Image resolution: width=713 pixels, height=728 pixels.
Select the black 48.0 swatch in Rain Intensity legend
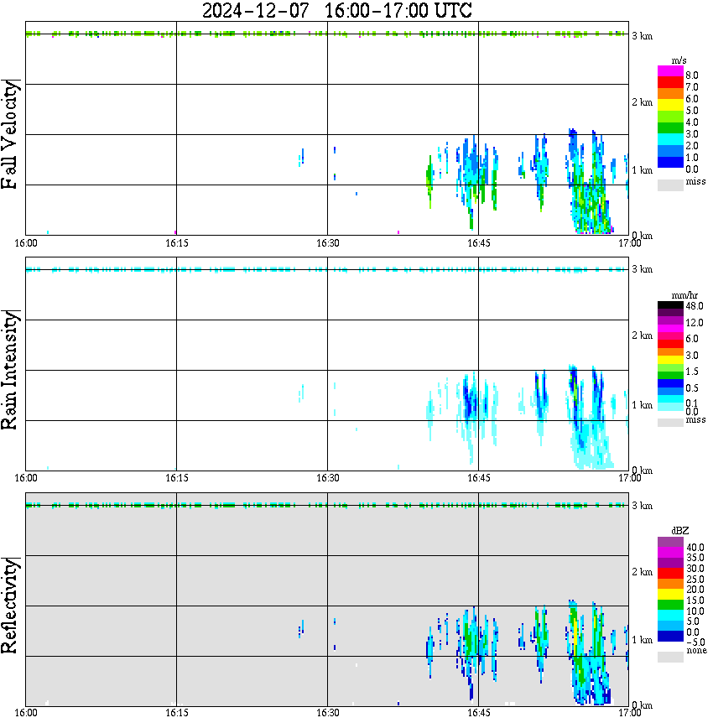click(x=670, y=306)
